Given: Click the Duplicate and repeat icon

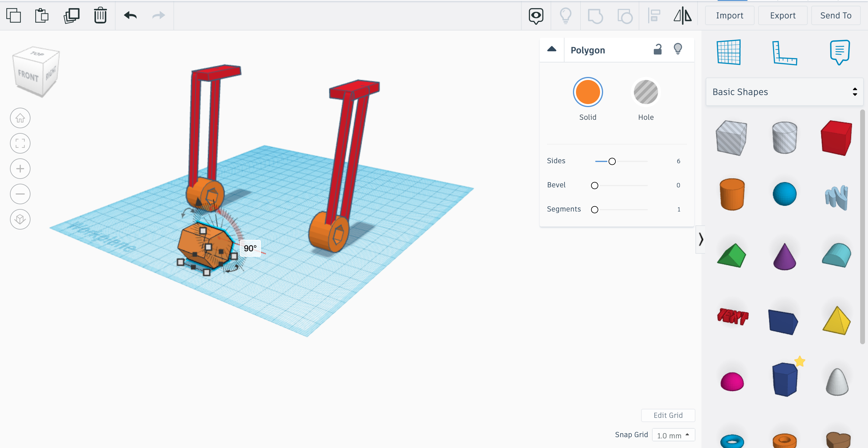Looking at the screenshot, I should pyautogui.click(x=72, y=15).
